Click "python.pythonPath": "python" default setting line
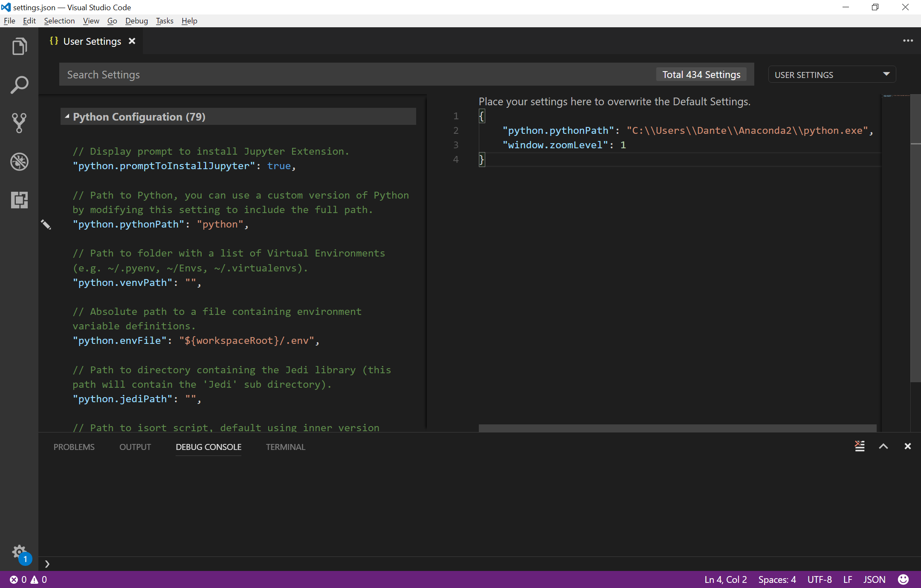 (160, 224)
